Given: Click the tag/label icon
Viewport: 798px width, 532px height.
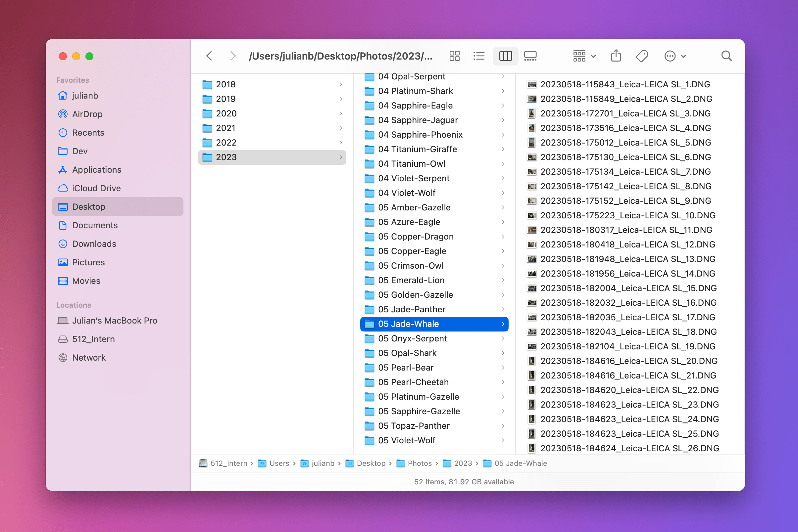Looking at the screenshot, I should coord(642,56).
